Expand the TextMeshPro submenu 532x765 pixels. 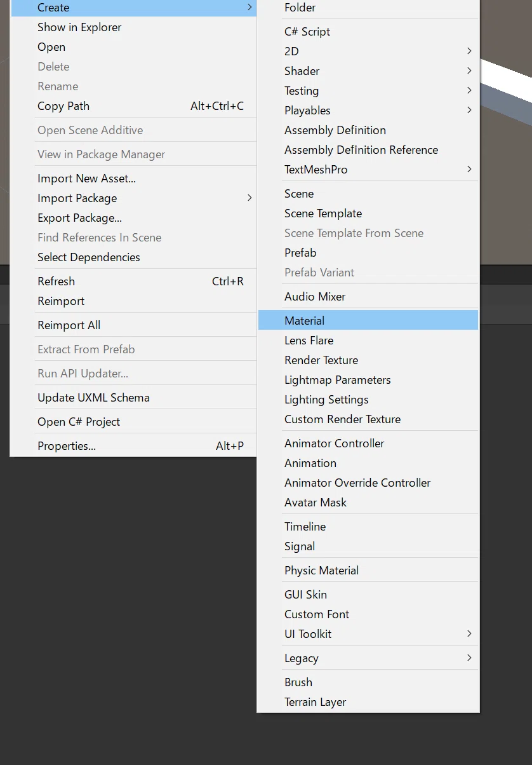368,170
